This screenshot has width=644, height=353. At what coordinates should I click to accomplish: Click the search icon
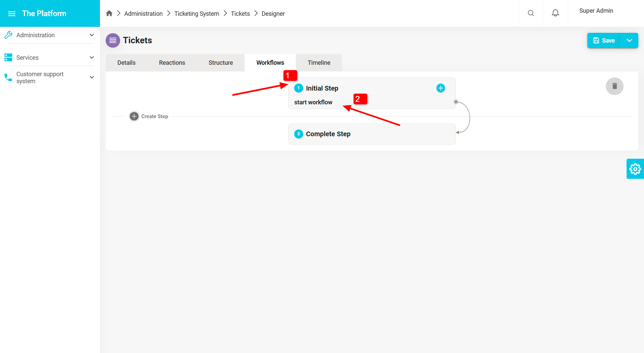[x=531, y=13]
